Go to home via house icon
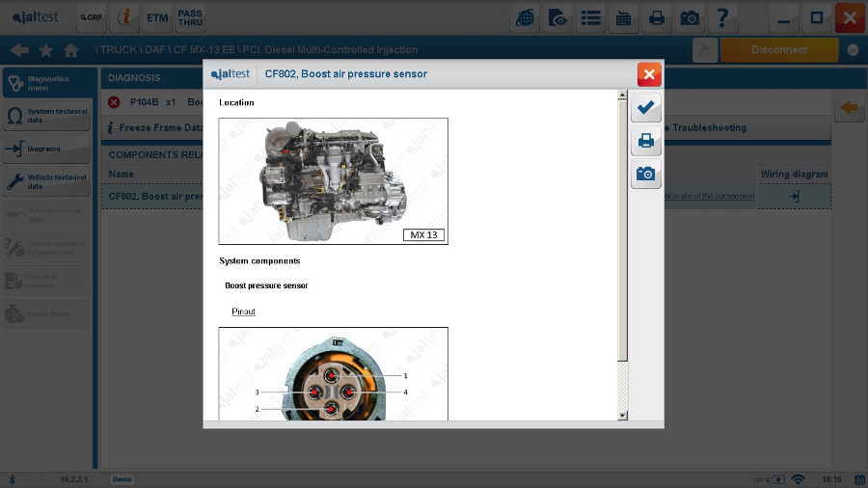 point(70,50)
